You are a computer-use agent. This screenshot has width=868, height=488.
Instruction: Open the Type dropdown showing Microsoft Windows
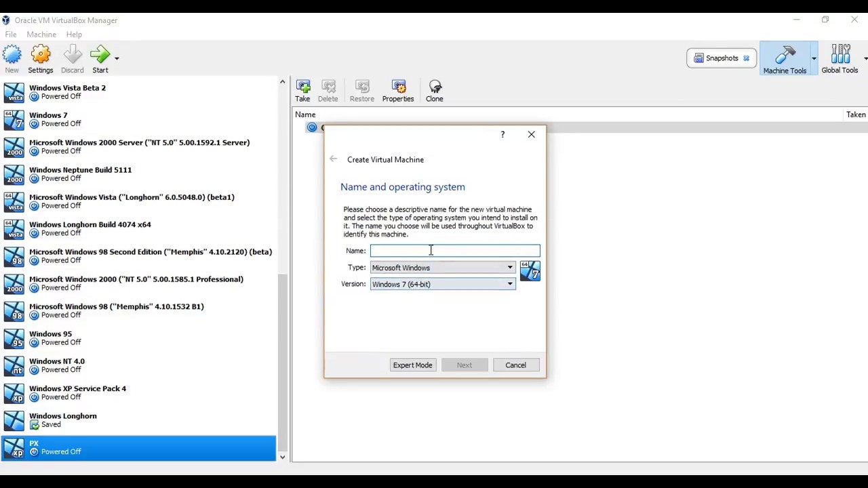(x=443, y=268)
